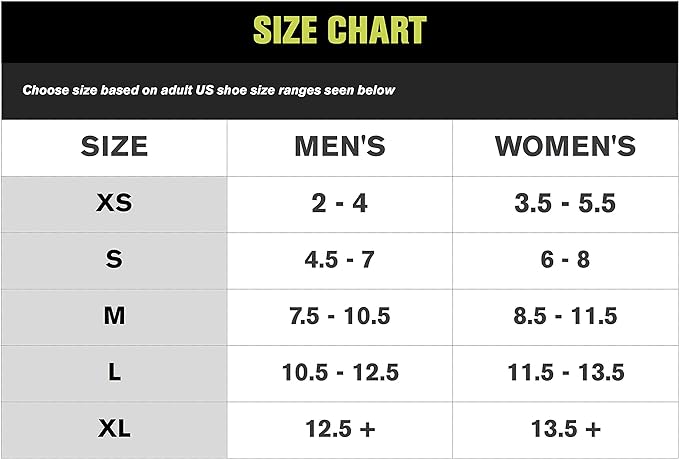
Task: Select women's XS range 3.5 - 5.5
Action: tap(565, 204)
